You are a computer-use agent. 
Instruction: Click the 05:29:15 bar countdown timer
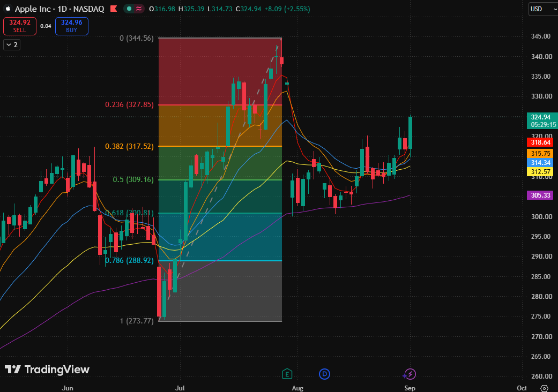point(543,125)
